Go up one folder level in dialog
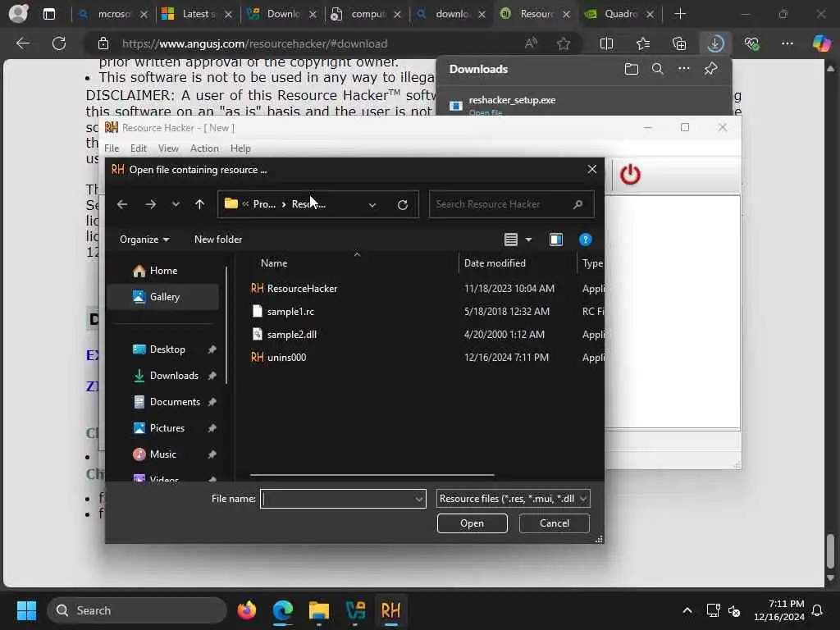 tap(199, 204)
